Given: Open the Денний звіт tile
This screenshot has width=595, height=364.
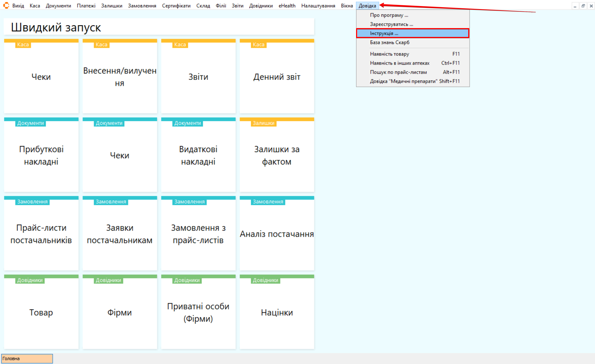Looking at the screenshot, I should (277, 77).
